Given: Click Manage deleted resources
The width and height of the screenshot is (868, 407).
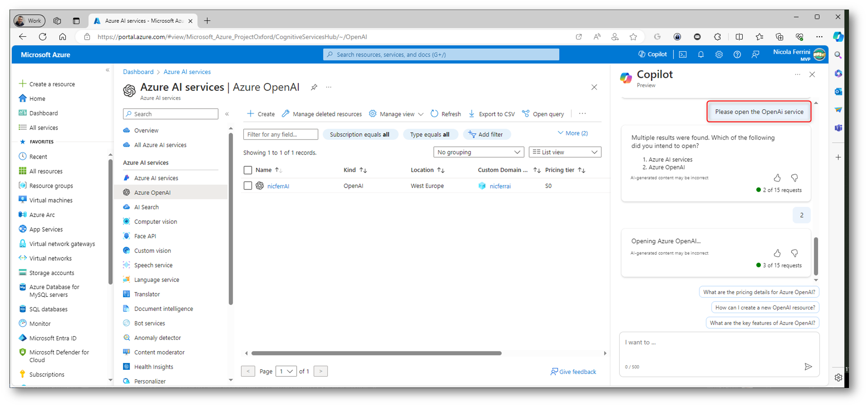Looking at the screenshot, I should 322,114.
